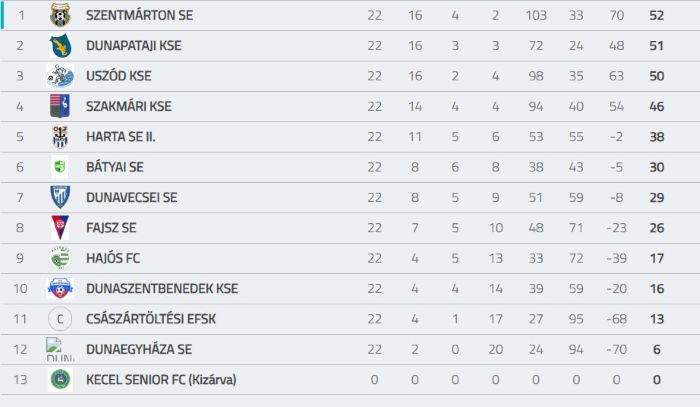Screen dimensions: 700x407
Task: Open the USZÓD KSE team page
Action: tap(118, 76)
